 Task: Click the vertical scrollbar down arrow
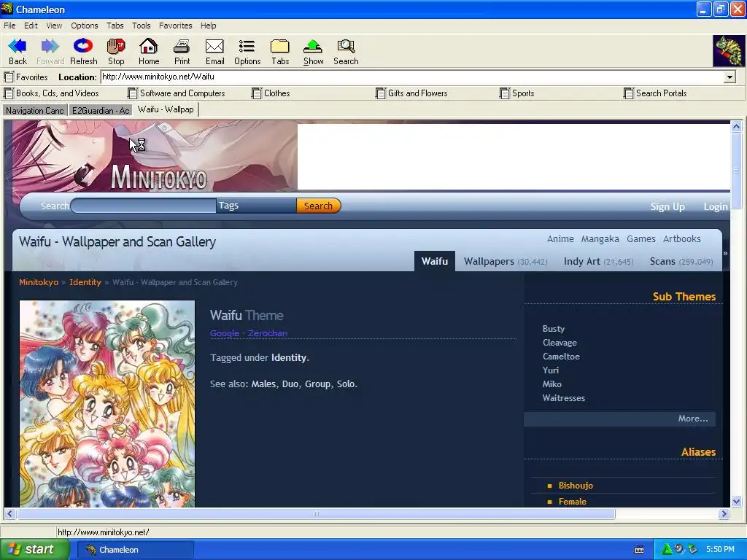736,501
